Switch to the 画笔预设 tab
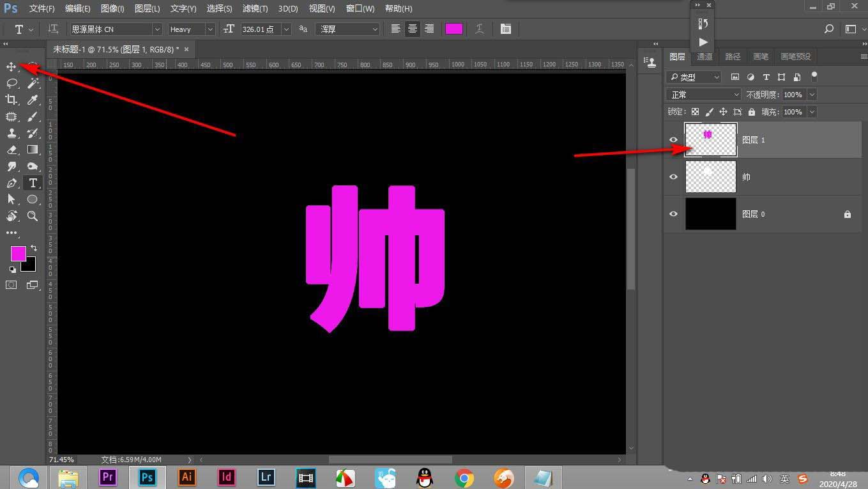 795,57
